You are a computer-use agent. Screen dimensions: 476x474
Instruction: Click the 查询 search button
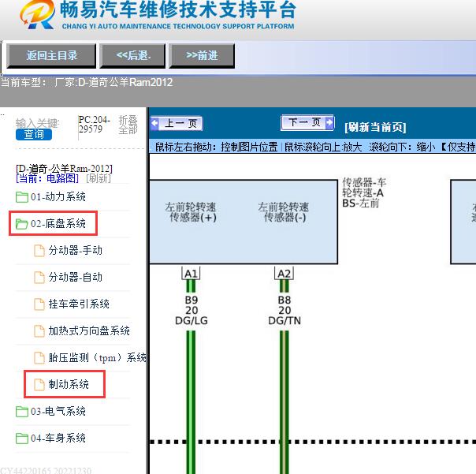click(x=34, y=134)
